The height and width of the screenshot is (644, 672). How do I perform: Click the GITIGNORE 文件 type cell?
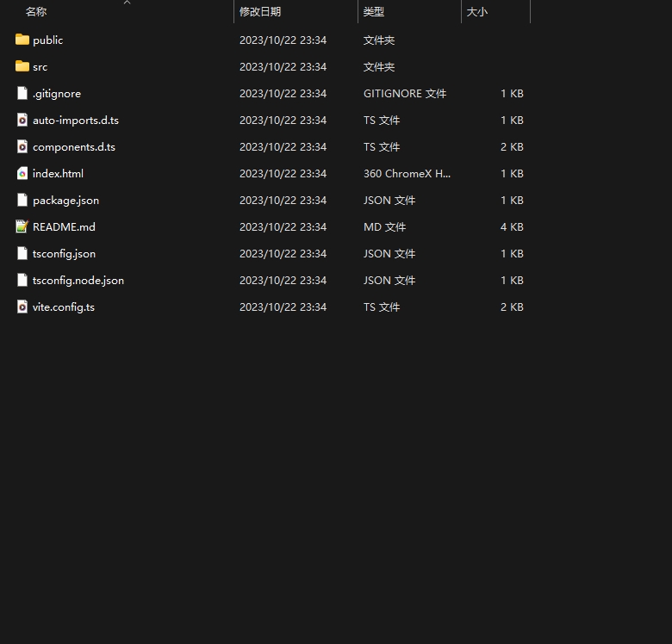click(x=405, y=93)
